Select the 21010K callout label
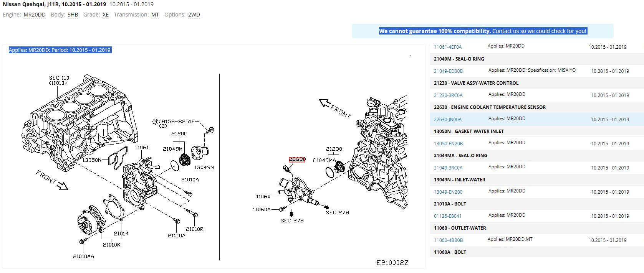Viewport: 644px width, 273px height. 112,245
